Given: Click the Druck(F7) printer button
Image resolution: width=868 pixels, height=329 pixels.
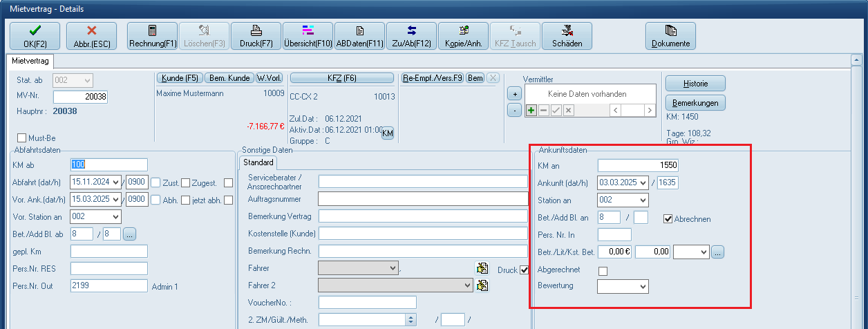Looking at the screenshot, I should click(x=256, y=36).
